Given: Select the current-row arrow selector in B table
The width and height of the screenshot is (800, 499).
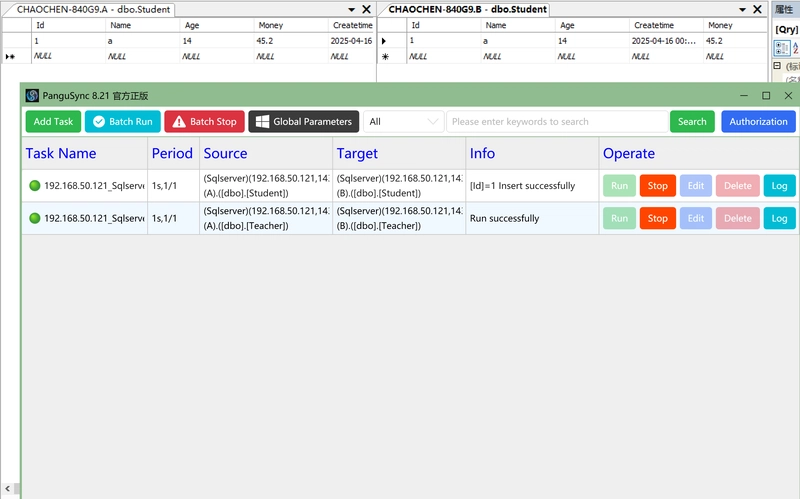Looking at the screenshot, I should (384, 41).
